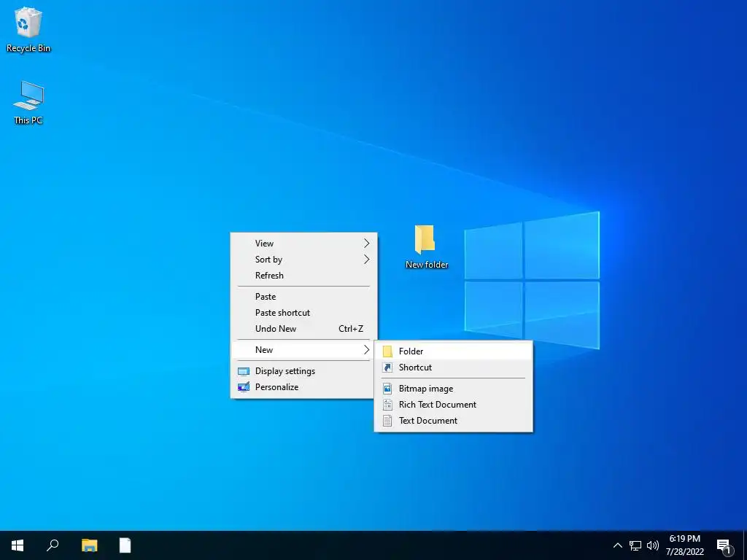Click the Show desktop strip at the taskbar edge

coord(745,545)
